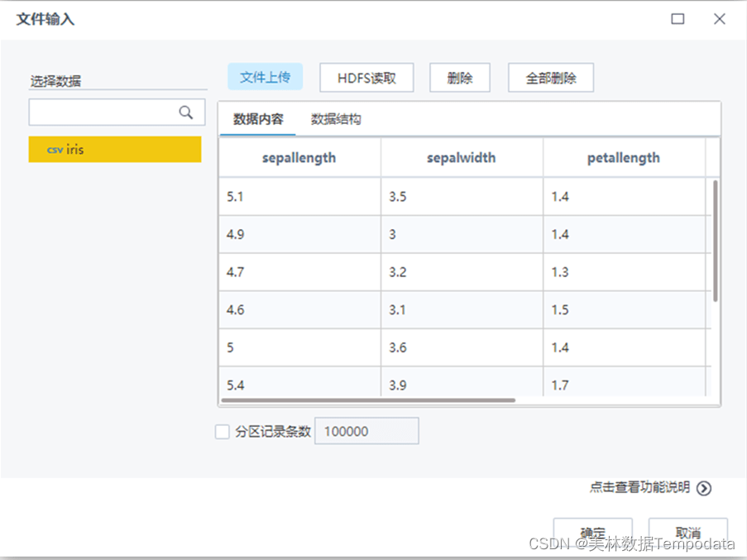
Task: Click the petallength column header
Action: point(624,158)
